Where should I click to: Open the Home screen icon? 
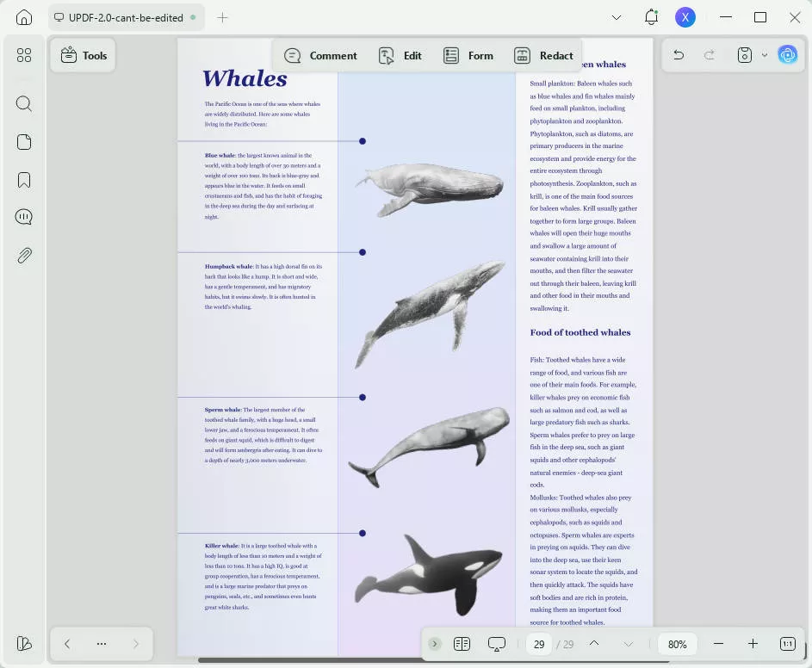point(24,17)
